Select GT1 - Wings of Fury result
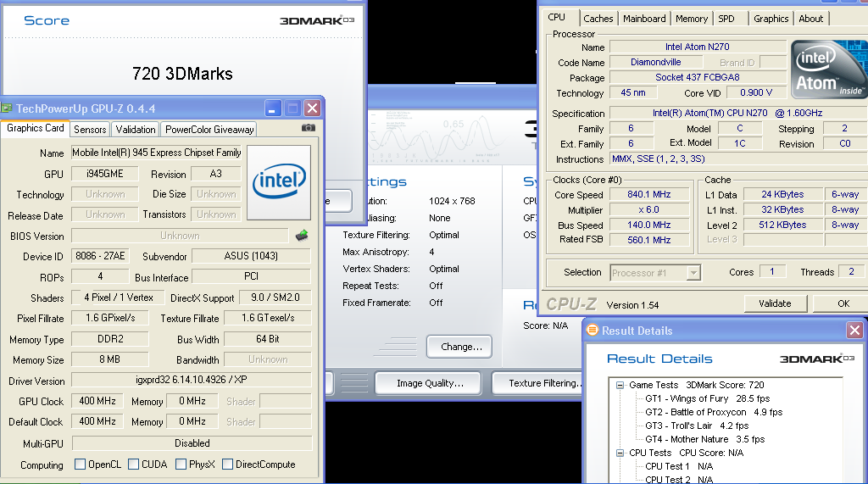Image resolution: width=868 pixels, height=484 pixels. (x=708, y=398)
